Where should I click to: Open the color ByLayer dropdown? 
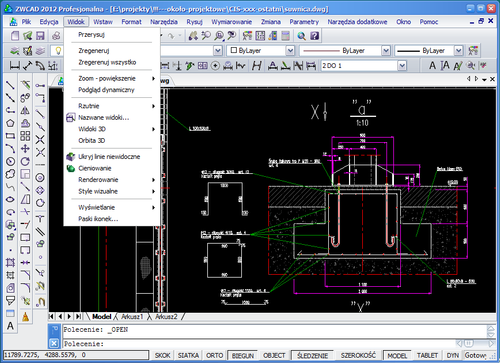(x=290, y=51)
